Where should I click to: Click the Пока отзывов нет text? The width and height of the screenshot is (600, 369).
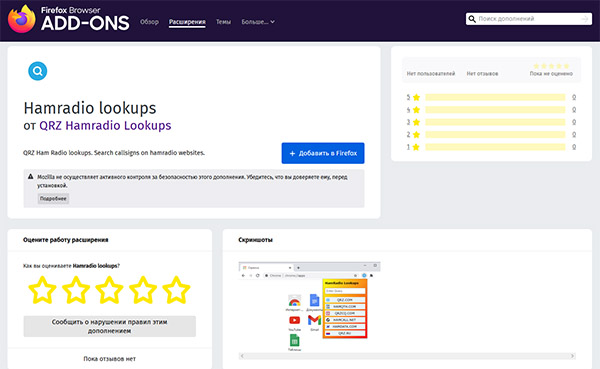pos(109,359)
